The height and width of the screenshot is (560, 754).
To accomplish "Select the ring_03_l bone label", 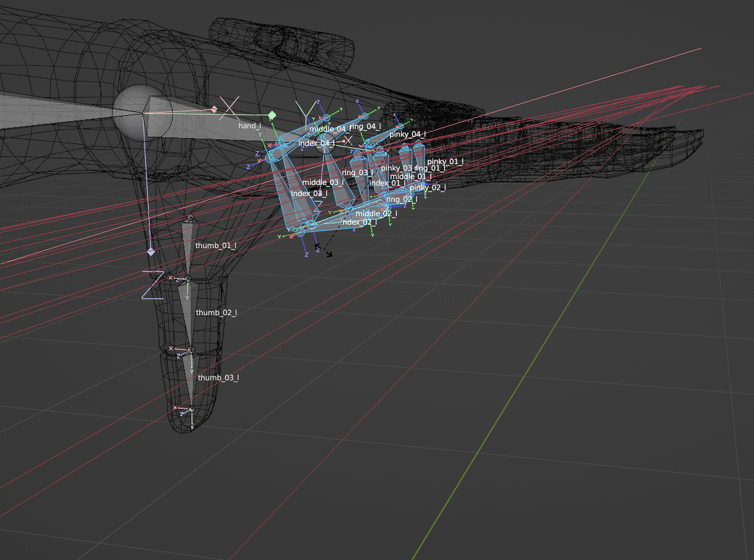I will coord(357,173).
